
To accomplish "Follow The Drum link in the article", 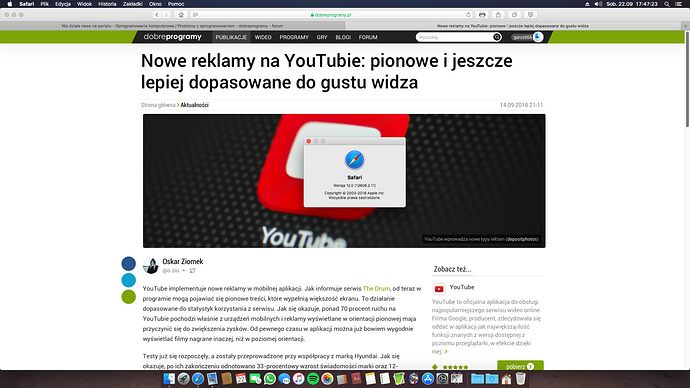I will [x=376, y=289].
